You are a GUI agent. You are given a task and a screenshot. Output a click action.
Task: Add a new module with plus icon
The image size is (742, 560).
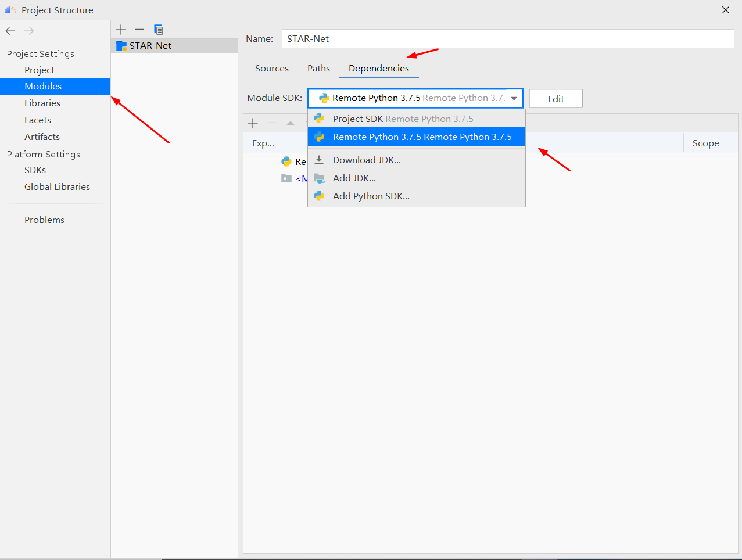[121, 29]
